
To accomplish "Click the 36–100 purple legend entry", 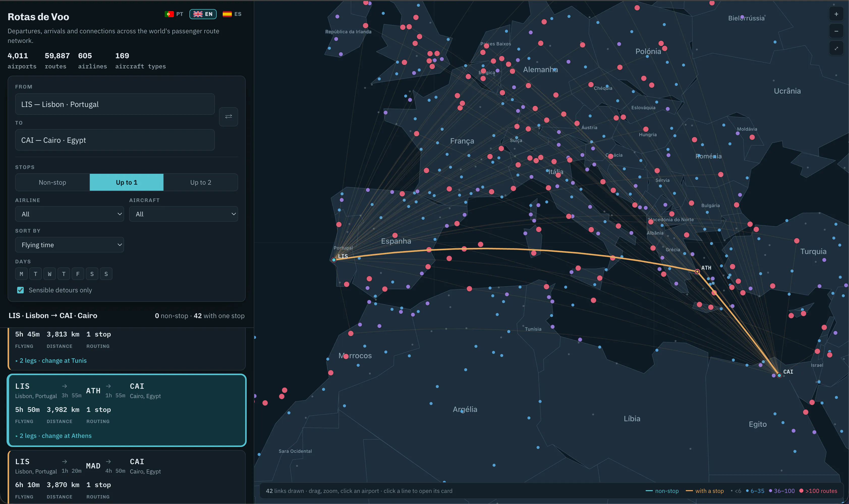I will pyautogui.click(x=782, y=491).
